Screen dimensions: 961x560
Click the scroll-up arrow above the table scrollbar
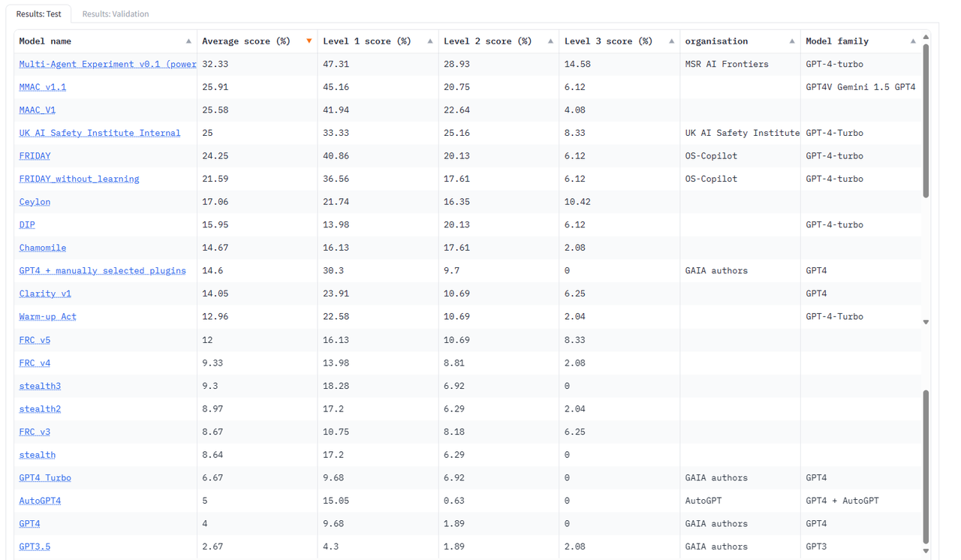pyautogui.click(x=926, y=37)
